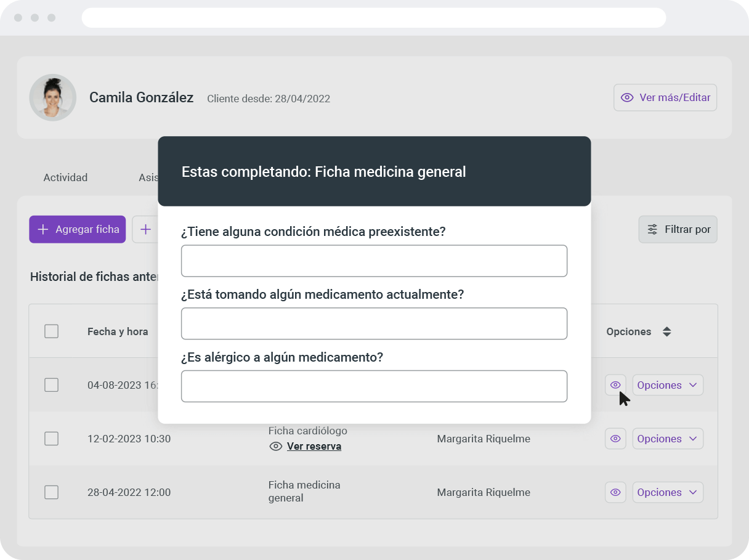Click the eye icon on the 28-04-2022 ficha row
The image size is (749, 560).
pyautogui.click(x=615, y=492)
